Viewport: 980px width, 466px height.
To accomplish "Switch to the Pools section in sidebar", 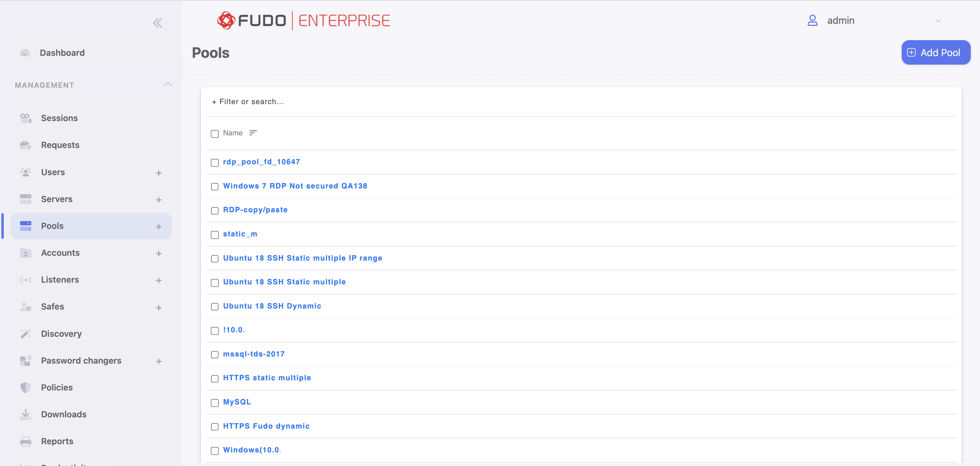I will [52, 226].
